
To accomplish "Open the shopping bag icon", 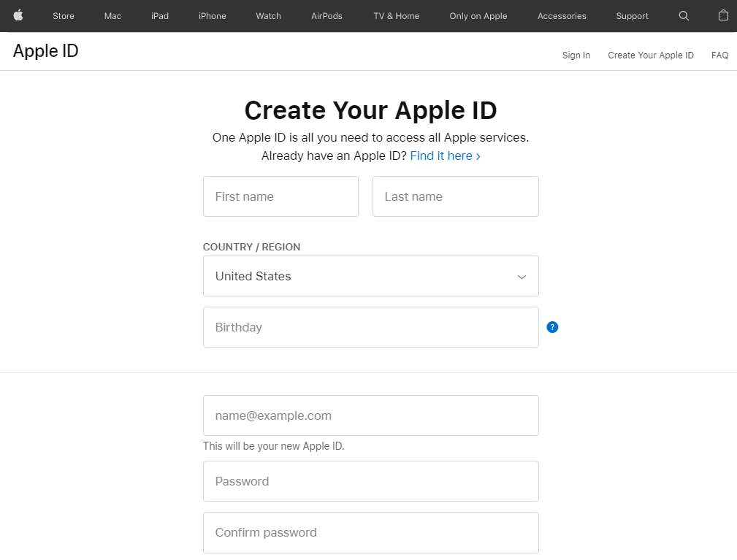I will pyautogui.click(x=722, y=15).
